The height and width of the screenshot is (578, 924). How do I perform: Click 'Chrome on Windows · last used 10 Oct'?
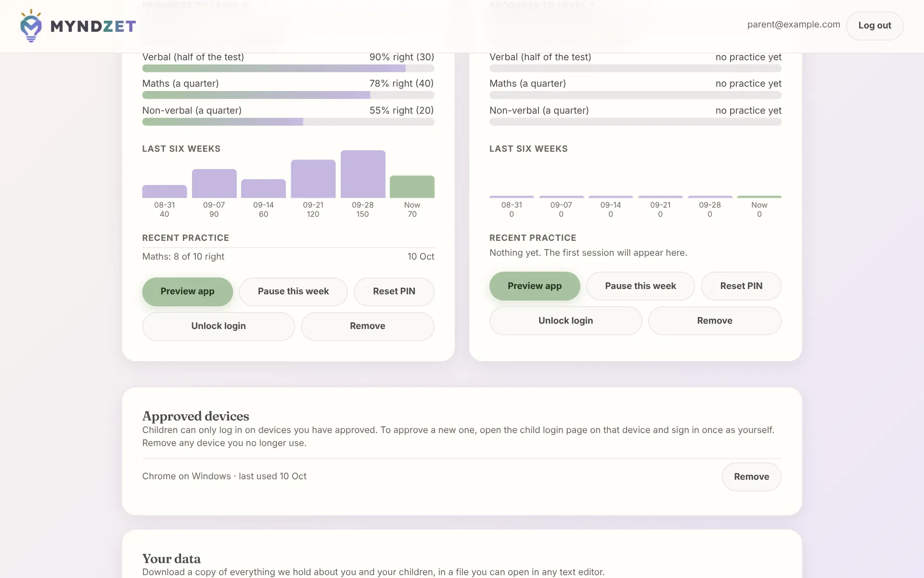click(x=224, y=476)
